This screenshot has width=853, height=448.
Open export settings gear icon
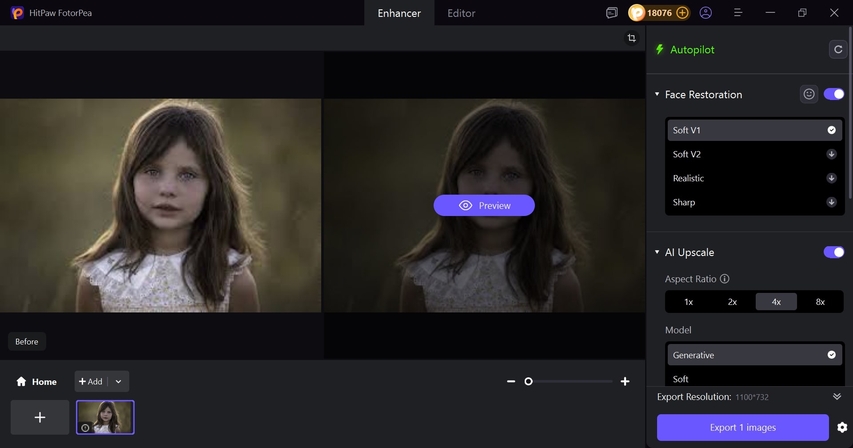842,428
